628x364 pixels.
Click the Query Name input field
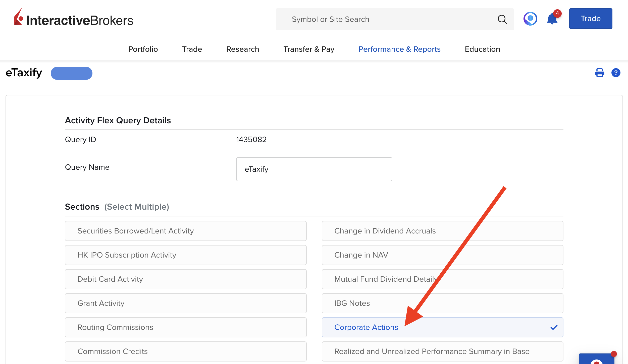click(x=314, y=169)
